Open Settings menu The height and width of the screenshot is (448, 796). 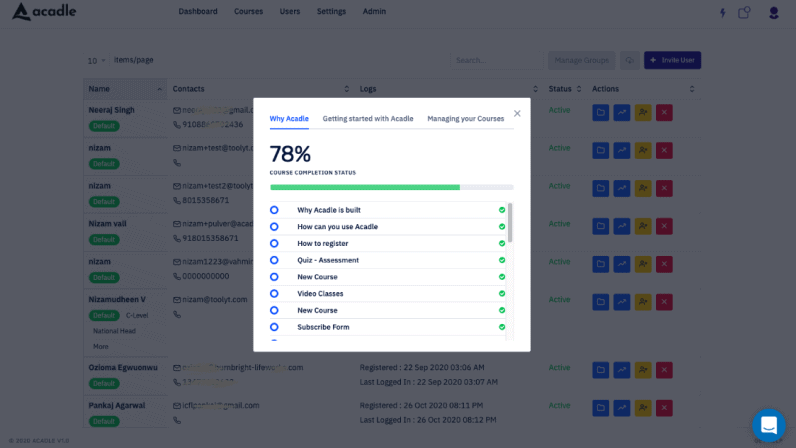331,11
